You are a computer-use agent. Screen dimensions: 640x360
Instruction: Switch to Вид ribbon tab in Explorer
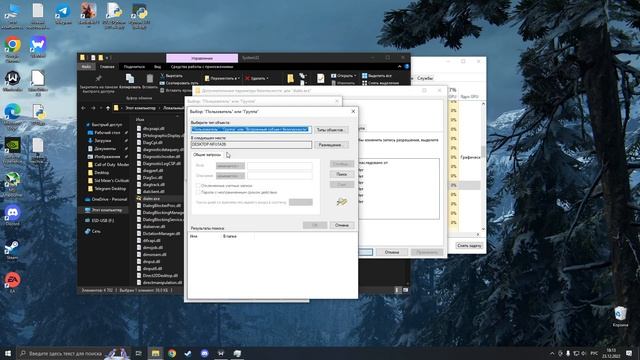point(158,67)
